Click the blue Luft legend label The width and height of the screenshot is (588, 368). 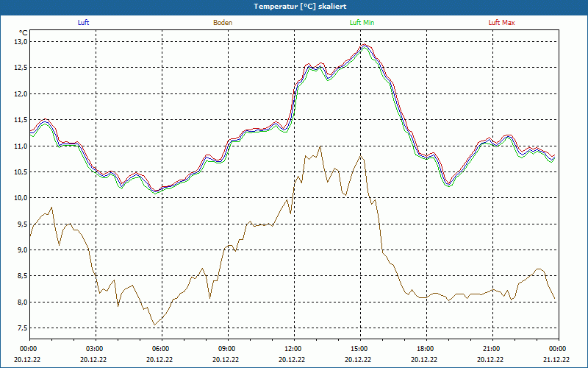83,23
